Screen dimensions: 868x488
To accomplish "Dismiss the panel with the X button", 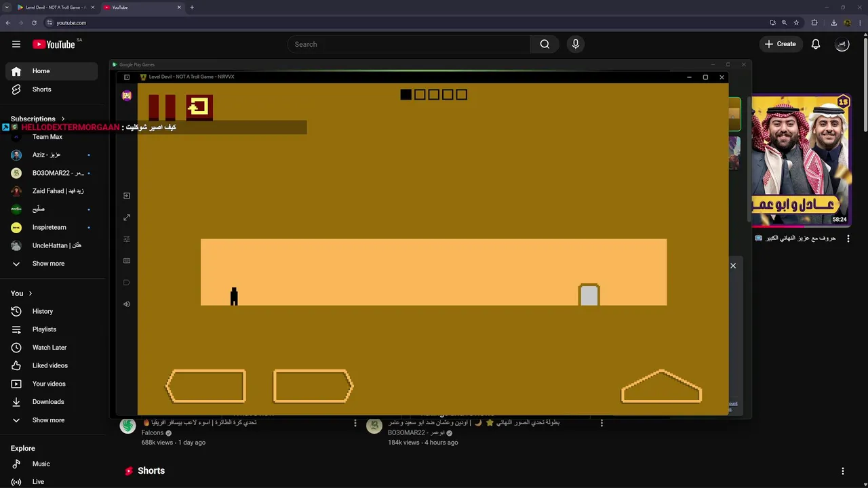I will (733, 266).
